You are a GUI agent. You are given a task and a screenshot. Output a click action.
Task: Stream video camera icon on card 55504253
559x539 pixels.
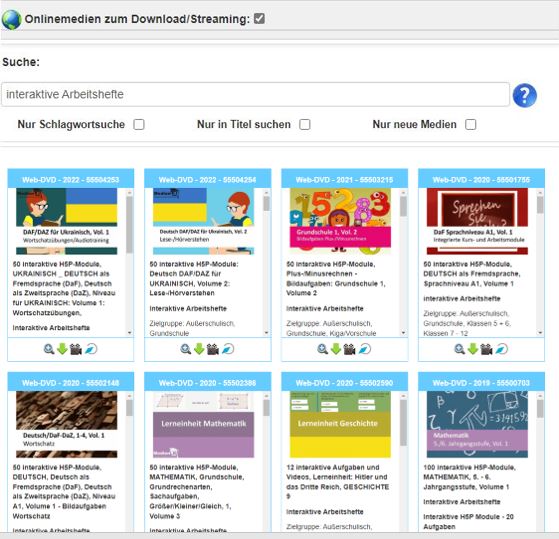[x=76, y=349]
